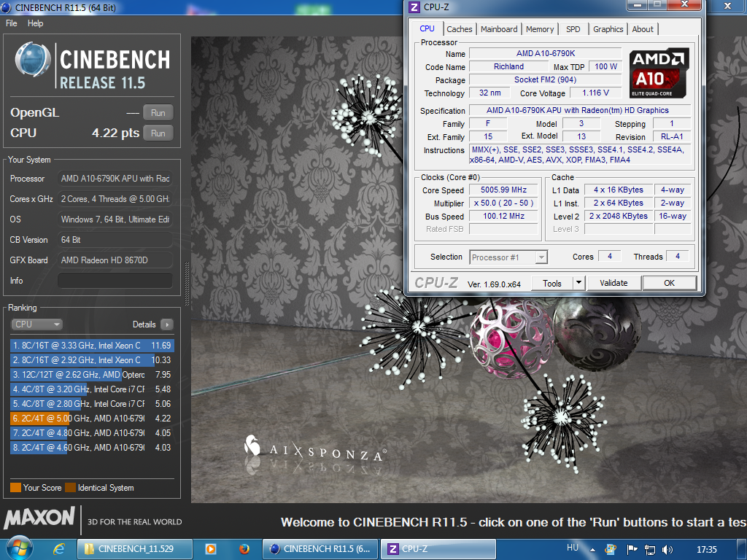This screenshot has width=747, height=560.
Task: Click the CPU-Z title bar icon
Action: 414,7
